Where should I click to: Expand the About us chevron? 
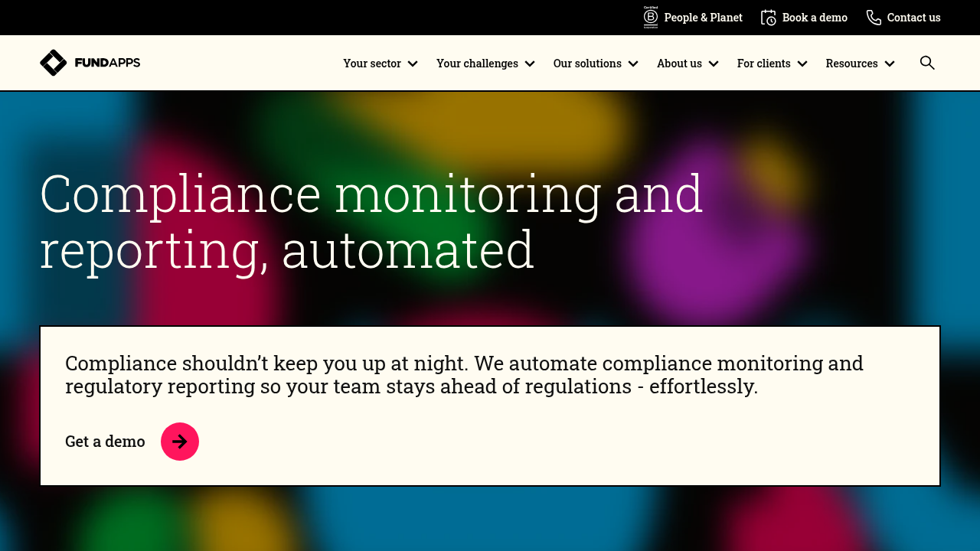(x=714, y=64)
